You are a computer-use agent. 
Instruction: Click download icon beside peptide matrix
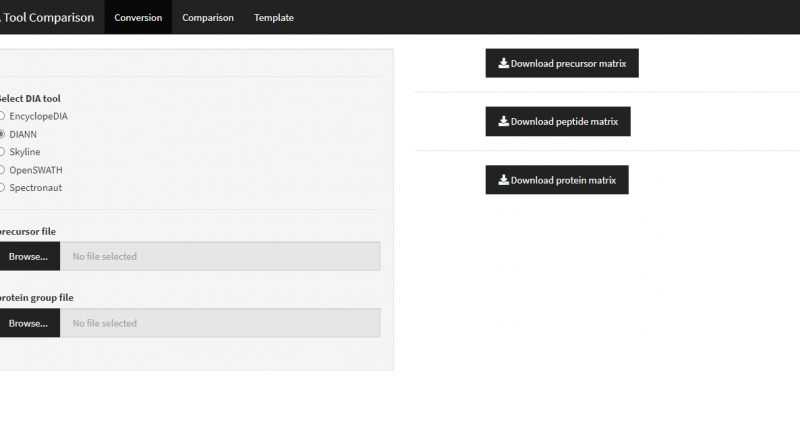(504, 122)
